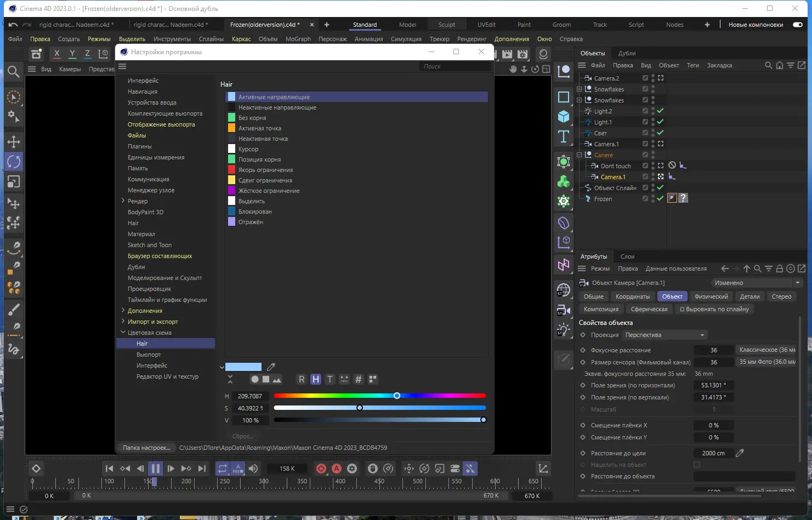Image resolution: width=812 pixels, height=520 pixels.
Task: Open the MoGraph menu
Action: pos(298,39)
